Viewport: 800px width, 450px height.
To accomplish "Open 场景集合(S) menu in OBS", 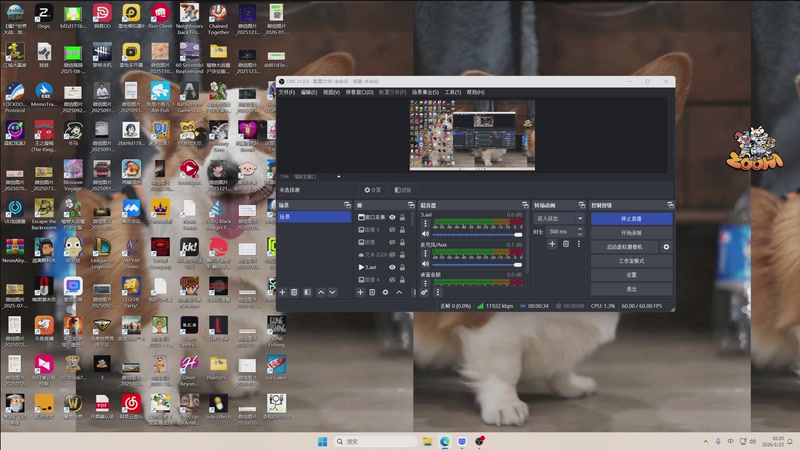I will pyautogui.click(x=425, y=92).
